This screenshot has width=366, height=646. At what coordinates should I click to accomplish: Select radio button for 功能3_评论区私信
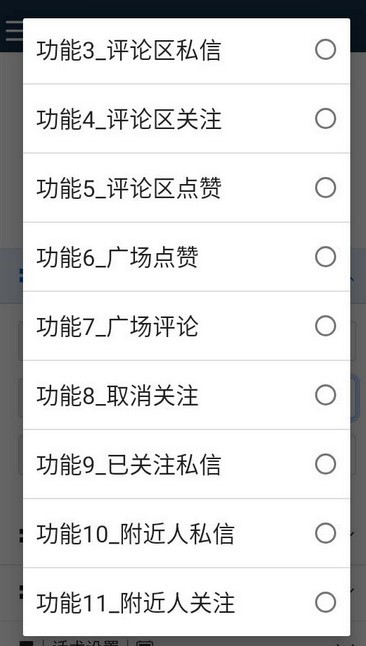[x=326, y=50]
